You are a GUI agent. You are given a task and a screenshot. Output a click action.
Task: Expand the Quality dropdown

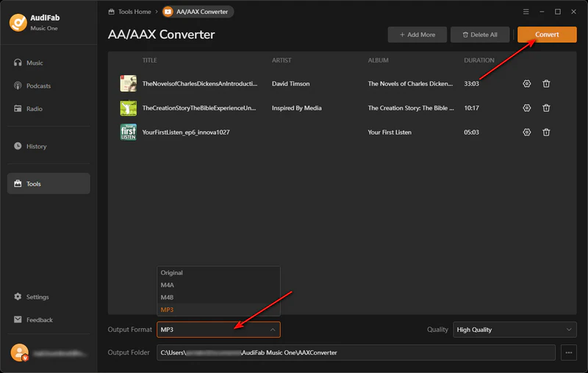[514, 330]
